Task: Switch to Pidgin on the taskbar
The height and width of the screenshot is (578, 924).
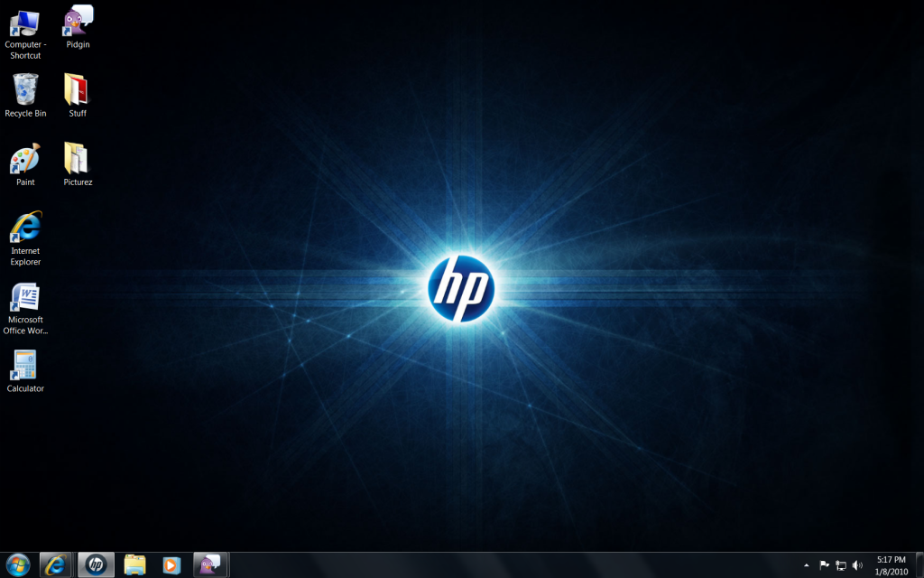Action: [x=210, y=565]
